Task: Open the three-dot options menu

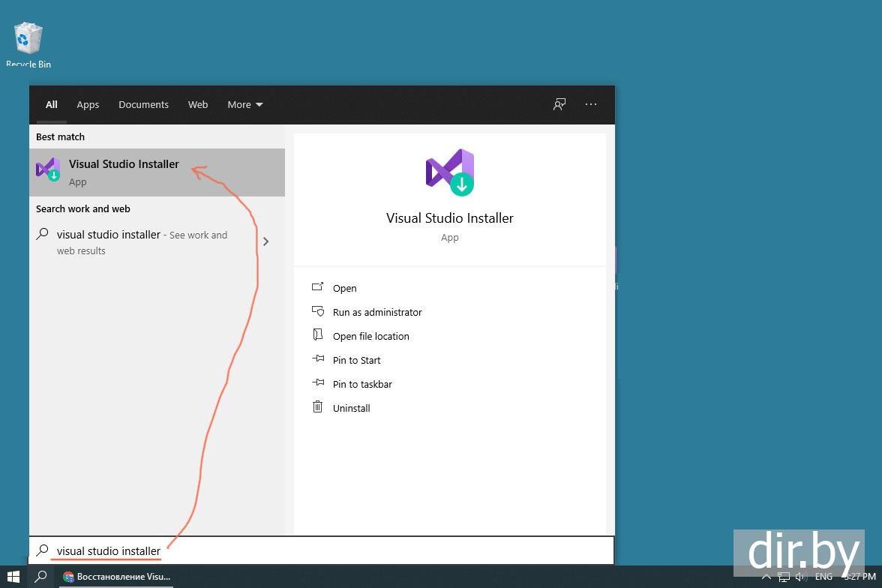Action: (x=591, y=104)
